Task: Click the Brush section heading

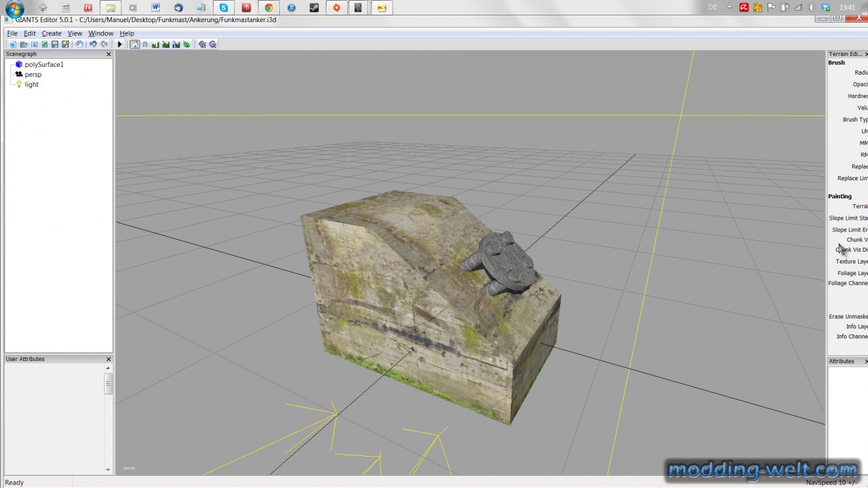Action: 837,63
